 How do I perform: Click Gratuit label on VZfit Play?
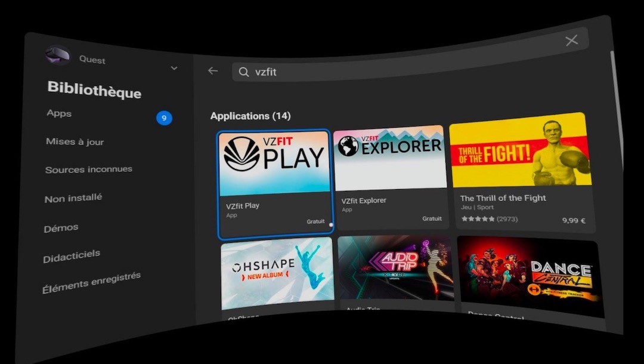pyautogui.click(x=315, y=221)
